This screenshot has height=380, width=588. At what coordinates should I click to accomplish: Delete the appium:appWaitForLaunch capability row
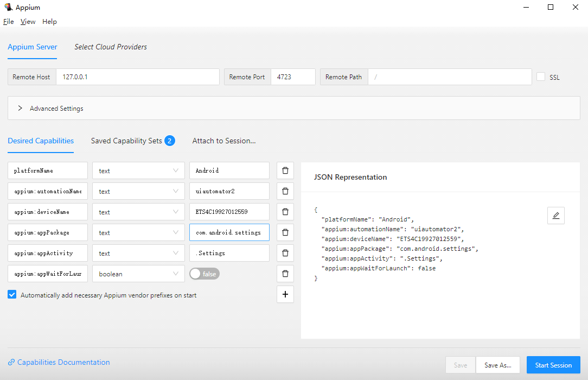[x=285, y=274]
